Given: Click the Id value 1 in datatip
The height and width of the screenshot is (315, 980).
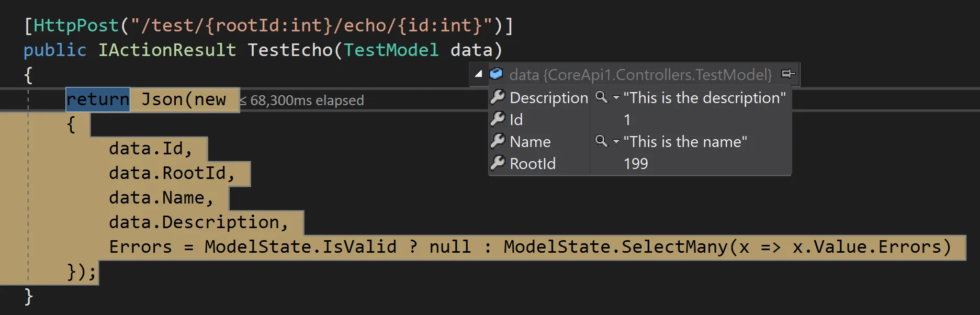Looking at the screenshot, I should (x=627, y=120).
